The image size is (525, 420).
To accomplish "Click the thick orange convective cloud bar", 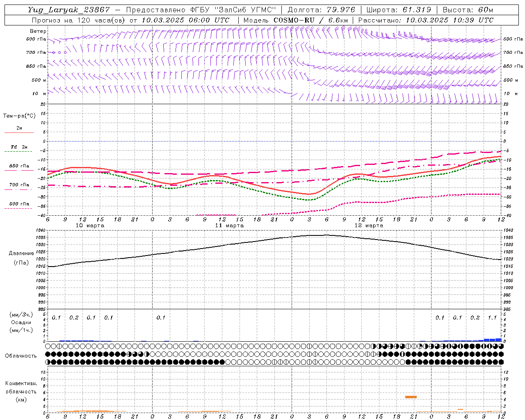I will point(411,397).
